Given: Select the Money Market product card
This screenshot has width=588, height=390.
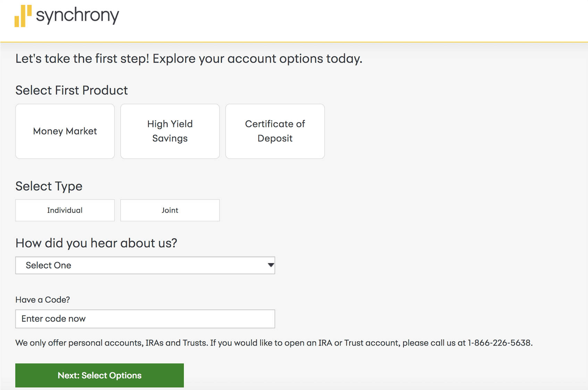Looking at the screenshot, I should pos(65,131).
